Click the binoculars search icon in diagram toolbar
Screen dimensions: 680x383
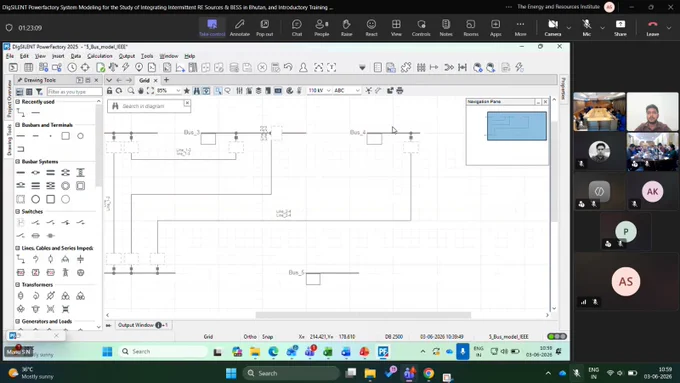196,91
